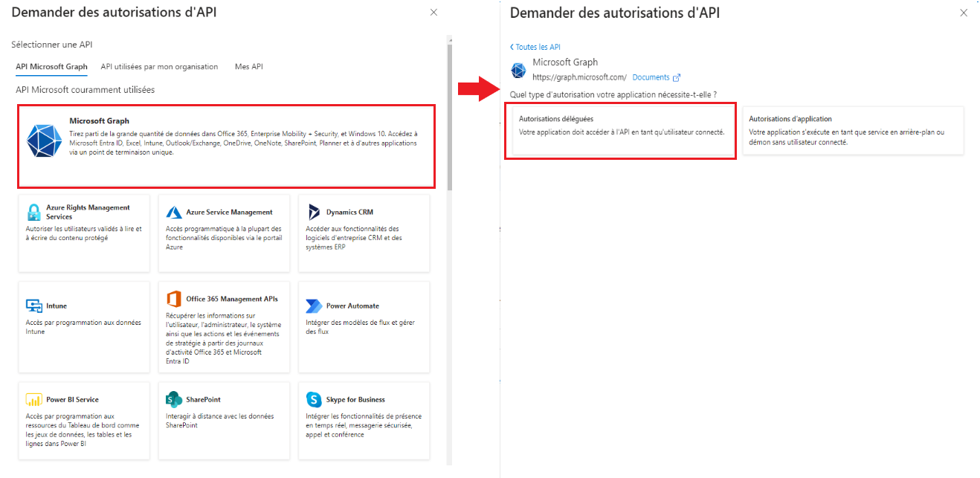The width and height of the screenshot is (980, 478).
Task: Go back via Toutes les API link
Action: (535, 47)
